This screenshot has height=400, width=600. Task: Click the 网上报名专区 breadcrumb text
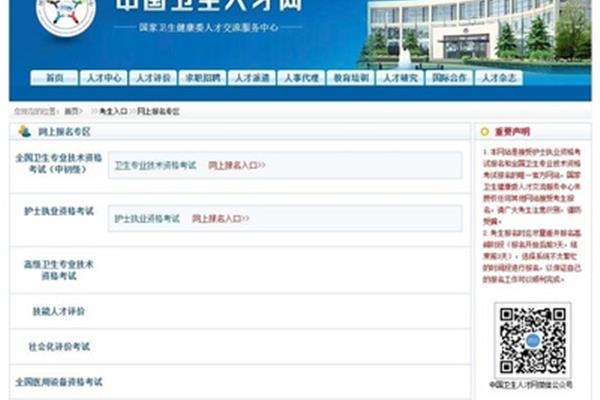coord(158,111)
